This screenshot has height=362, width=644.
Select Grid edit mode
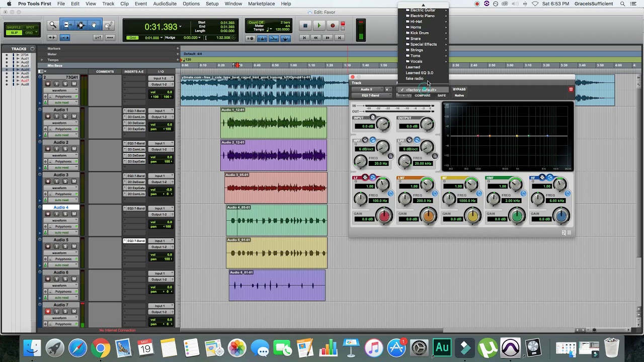click(30, 33)
